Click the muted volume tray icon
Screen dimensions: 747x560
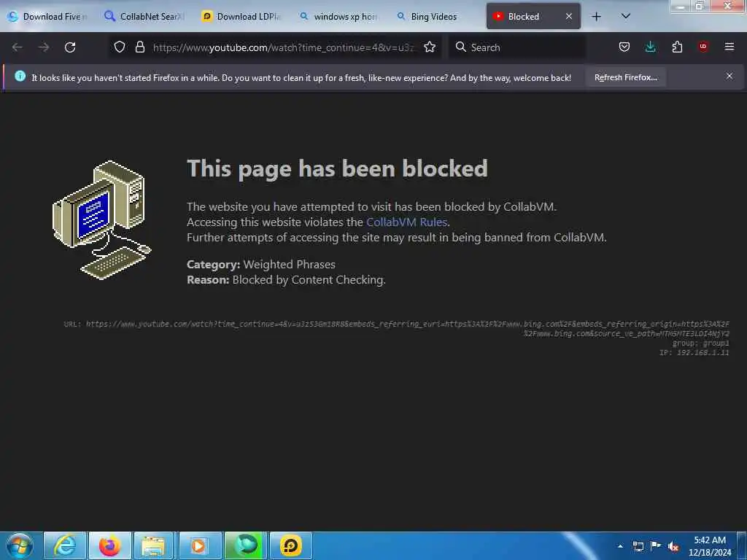[x=673, y=547]
